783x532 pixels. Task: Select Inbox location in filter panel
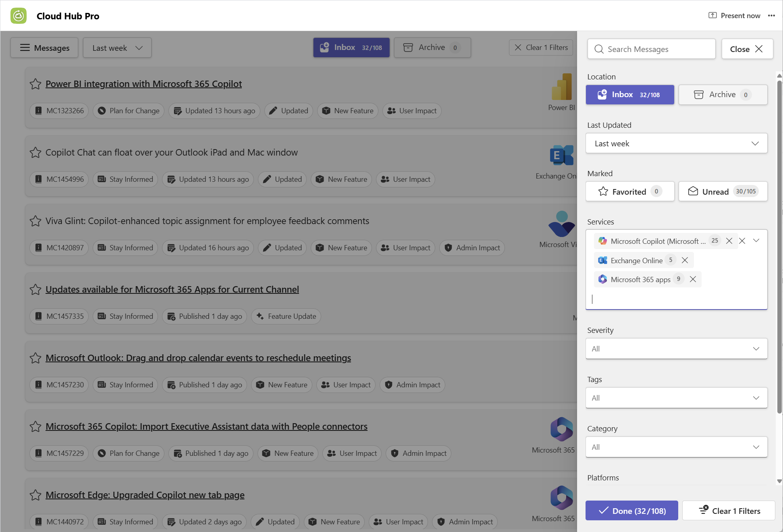click(x=630, y=95)
